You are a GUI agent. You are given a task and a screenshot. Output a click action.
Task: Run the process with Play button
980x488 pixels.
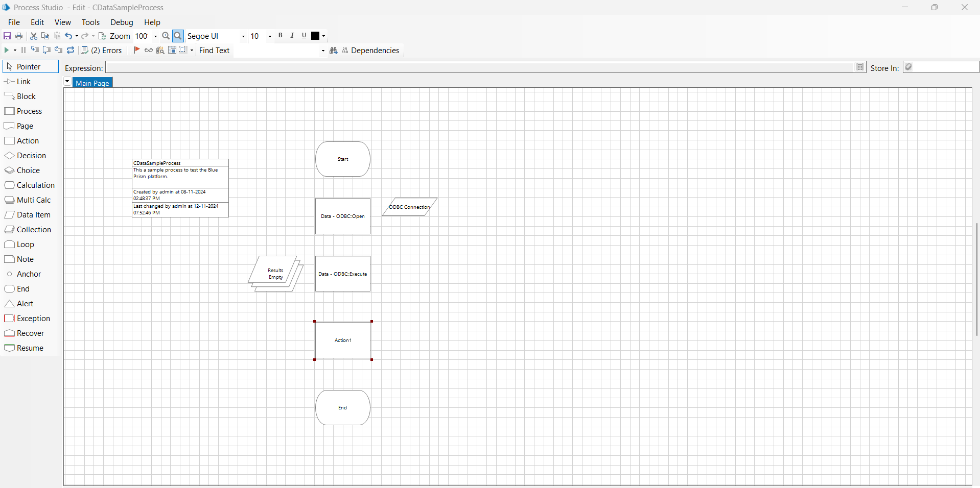click(x=7, y=50)
